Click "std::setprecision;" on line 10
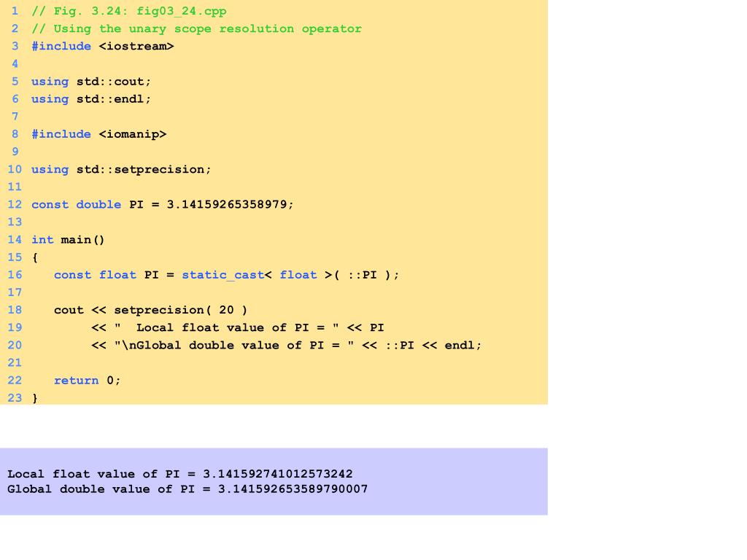 144,169
